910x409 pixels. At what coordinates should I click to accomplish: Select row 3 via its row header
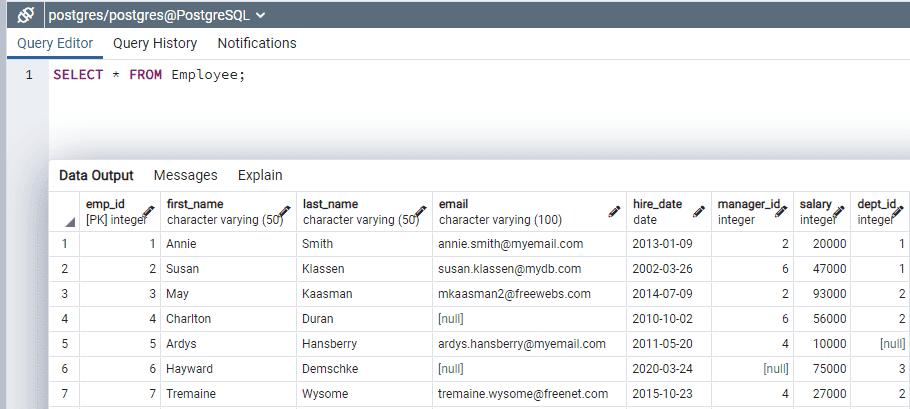click(65, 294)
